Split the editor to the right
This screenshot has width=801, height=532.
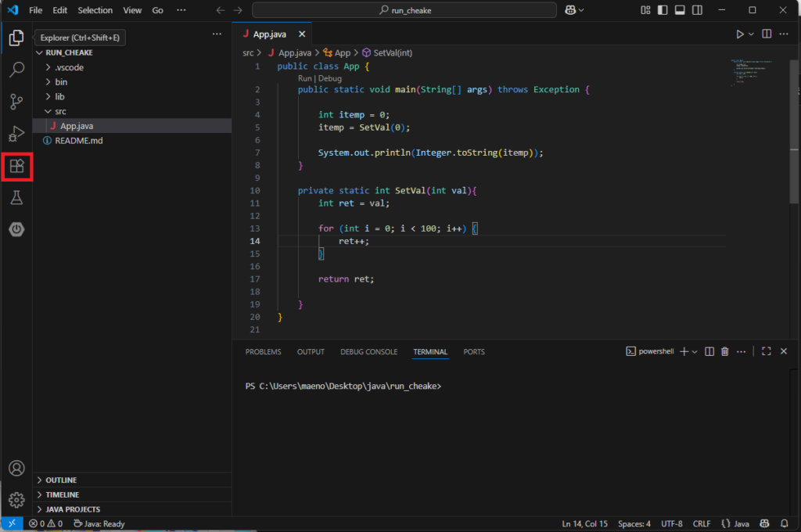(767, 34)
